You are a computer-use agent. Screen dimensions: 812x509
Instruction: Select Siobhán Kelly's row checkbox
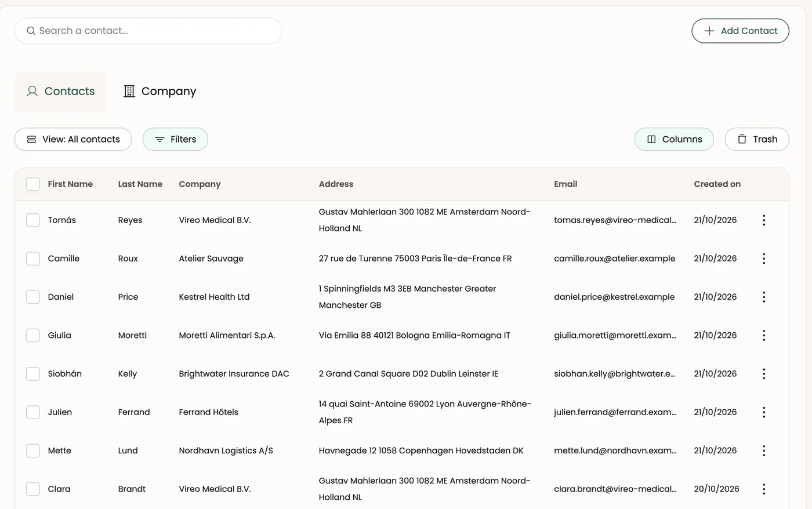tap(33, 374)
